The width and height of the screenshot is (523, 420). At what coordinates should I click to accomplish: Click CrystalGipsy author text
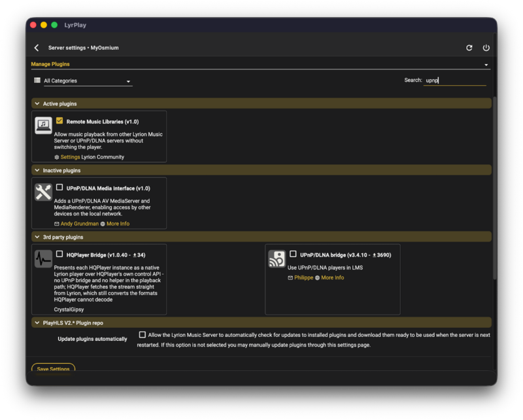point(69,309)
